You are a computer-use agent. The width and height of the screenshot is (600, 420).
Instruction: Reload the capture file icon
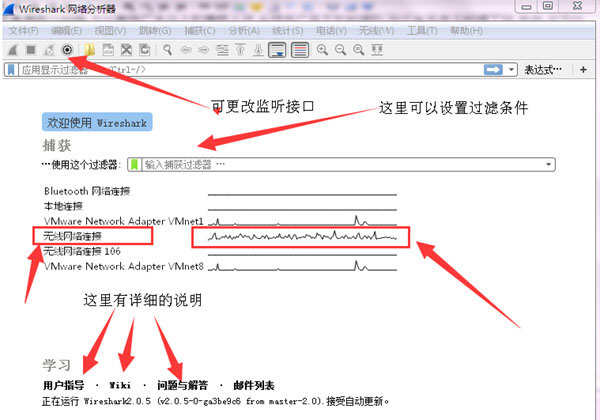[x=144, y=50]
